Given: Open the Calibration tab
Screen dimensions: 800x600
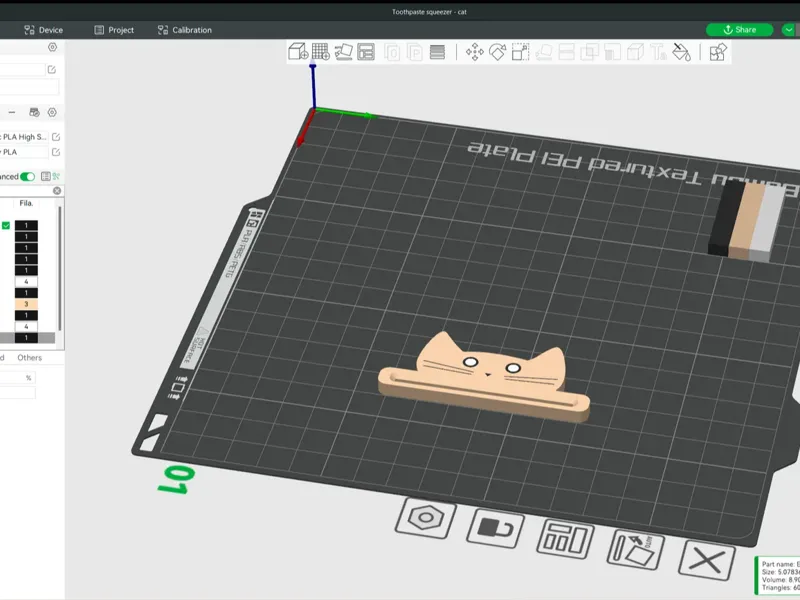Looking at the screenshot, I should coord(185,30).
